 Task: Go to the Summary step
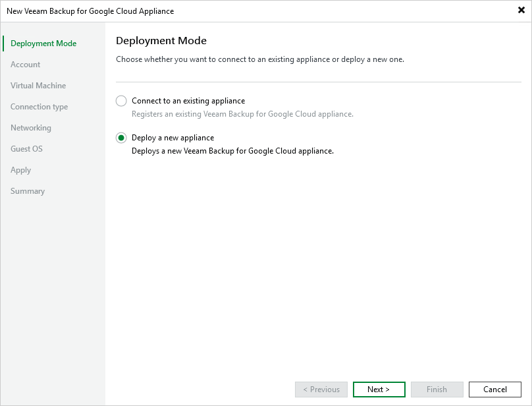(x=28, y=191)
